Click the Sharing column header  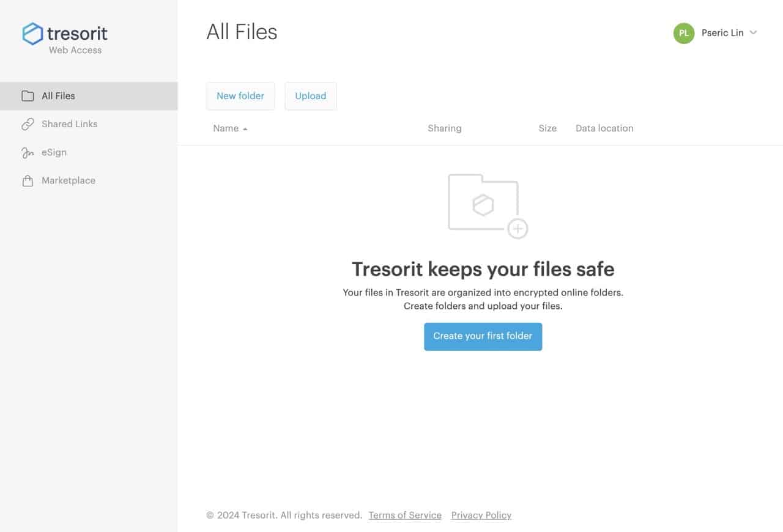click(445, 128)
